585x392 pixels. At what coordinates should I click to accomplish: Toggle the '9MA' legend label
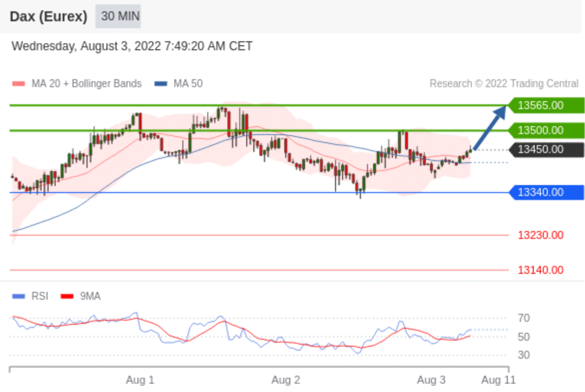(x=91, y=297)
